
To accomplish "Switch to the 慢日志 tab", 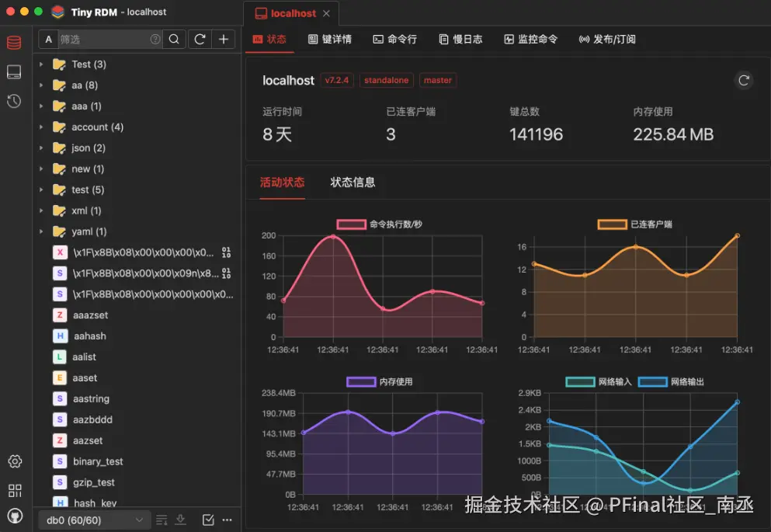I will click(460, 40).
